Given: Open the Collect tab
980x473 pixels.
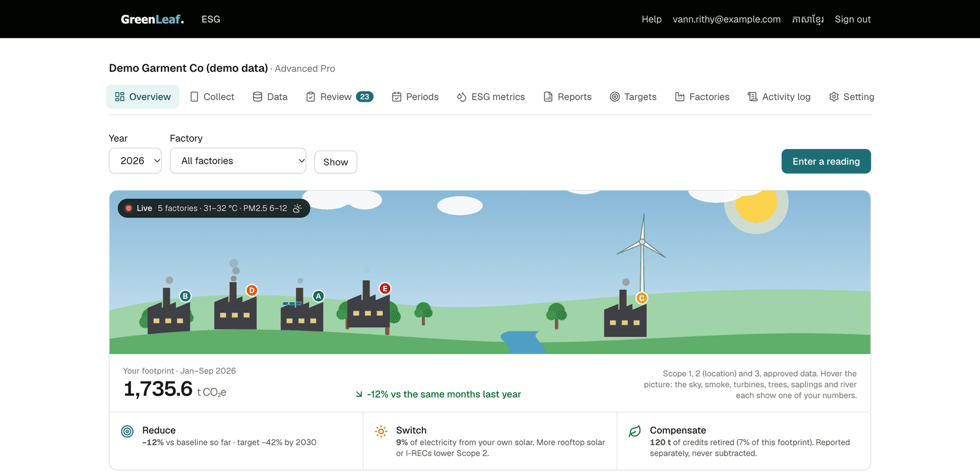Looking at the screenshot, I should [x=212, y=97].
